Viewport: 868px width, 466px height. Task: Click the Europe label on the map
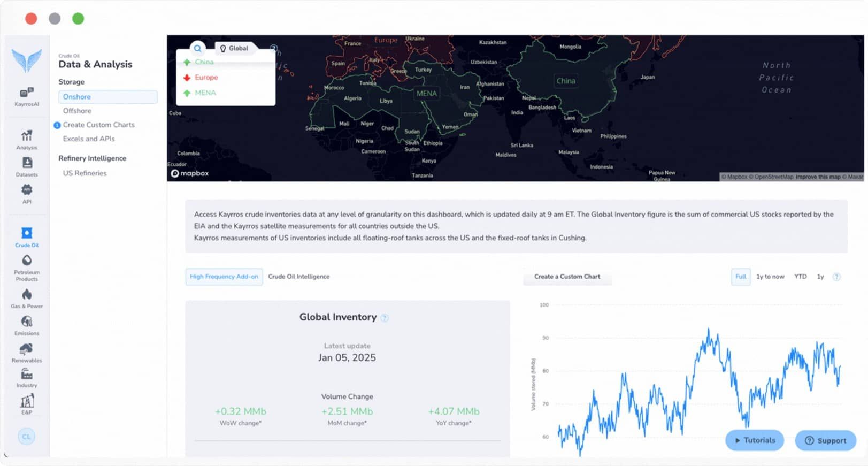click(386, 40)
